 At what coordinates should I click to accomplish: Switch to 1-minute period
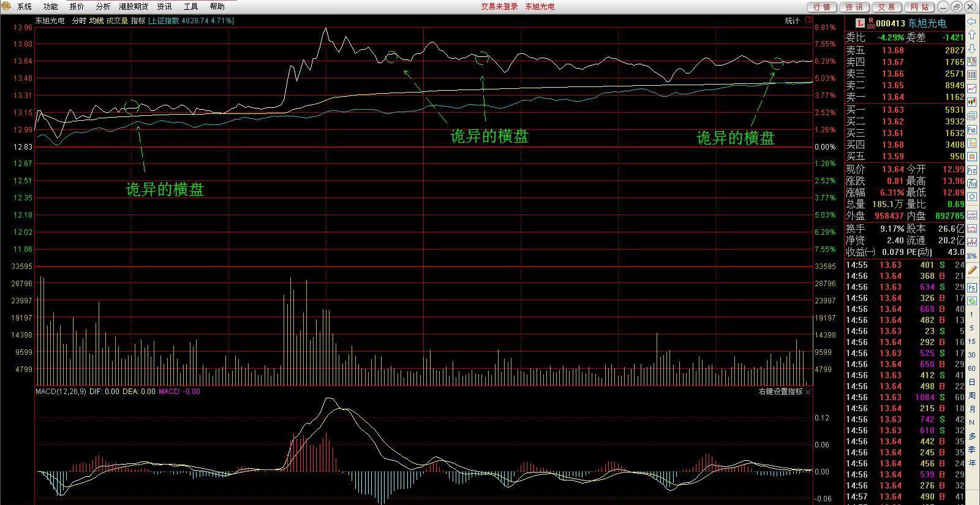(x=971, y=314)
